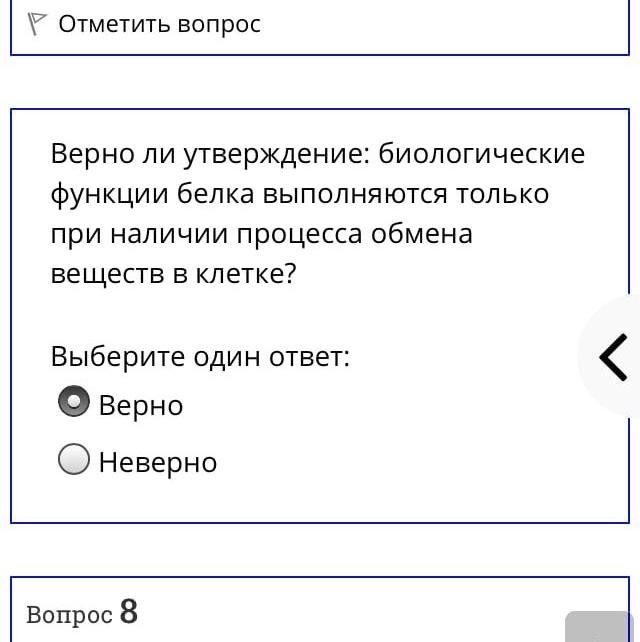This screenshot has height=642, width=640.
Task: Click the line "функции белка выполняются только"
Action: tap(300, 194)
